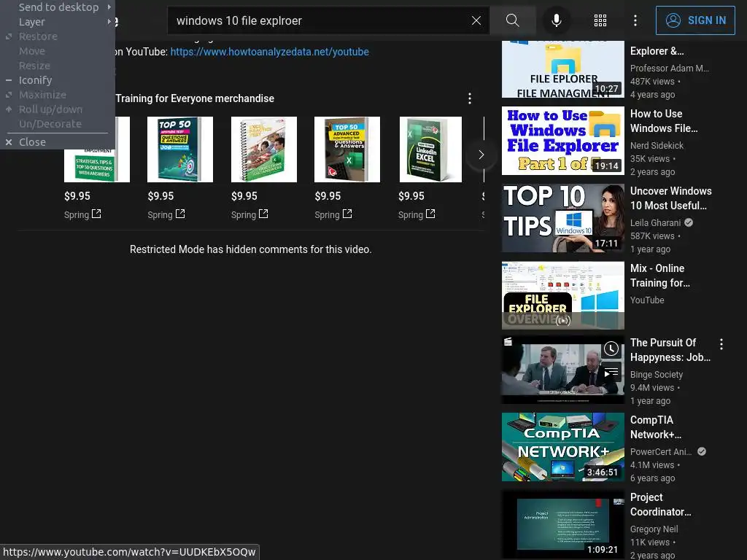The height and width of the screenshot is (560, 747).
Task: Open the LinkedIn Excel book item
Action: point(430,149)
